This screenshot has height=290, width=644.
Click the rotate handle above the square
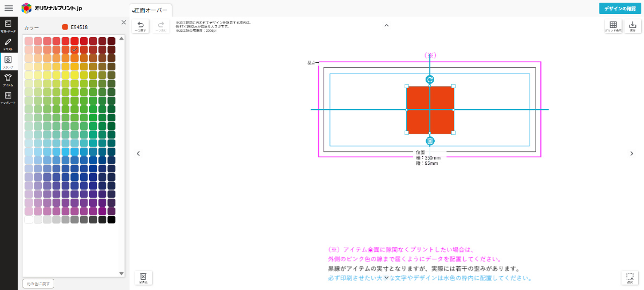430,79
